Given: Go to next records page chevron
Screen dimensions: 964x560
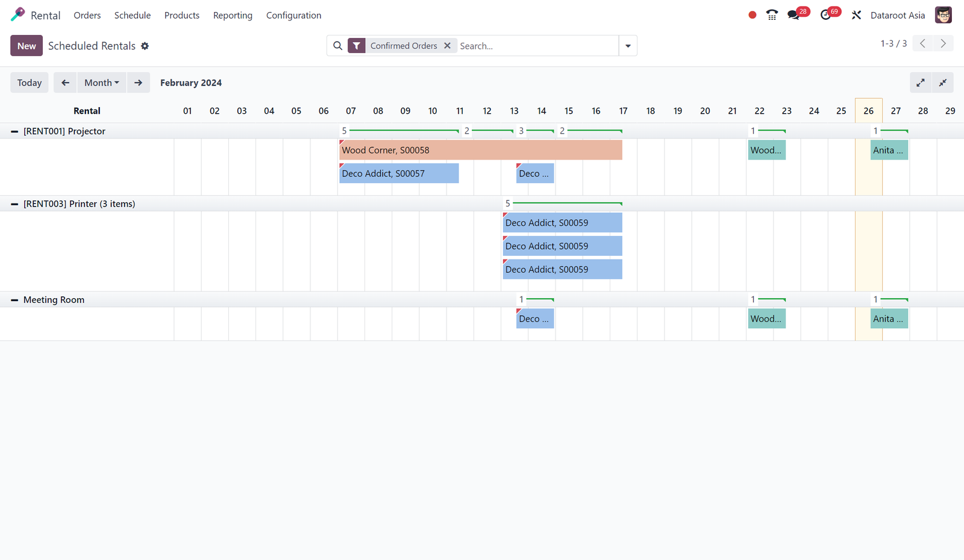Looking at the screenshot, I should click(944, 43).
